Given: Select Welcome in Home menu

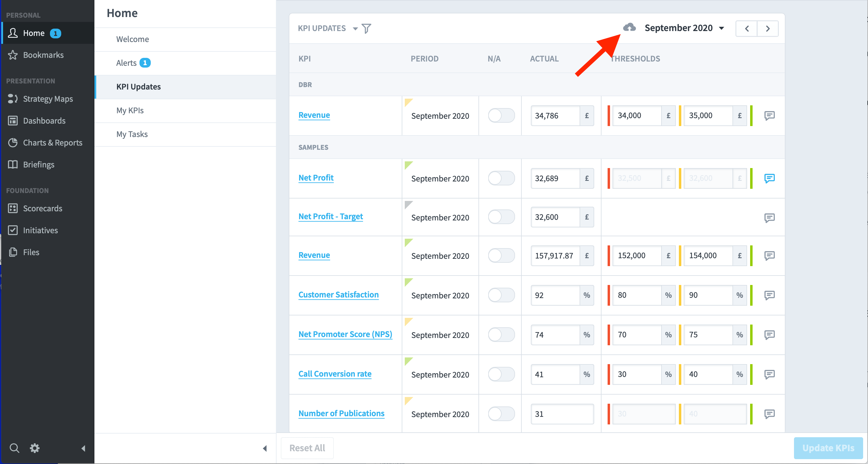Looking at the screenshot, I should coord(185,39).
